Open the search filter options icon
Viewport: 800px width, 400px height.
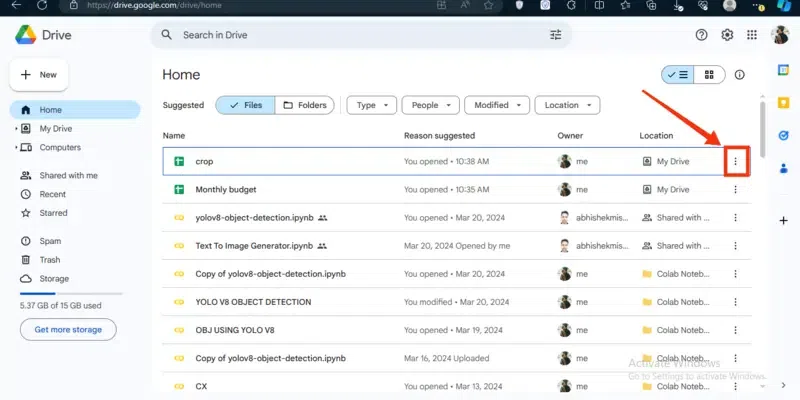click(x=555, y=35)
